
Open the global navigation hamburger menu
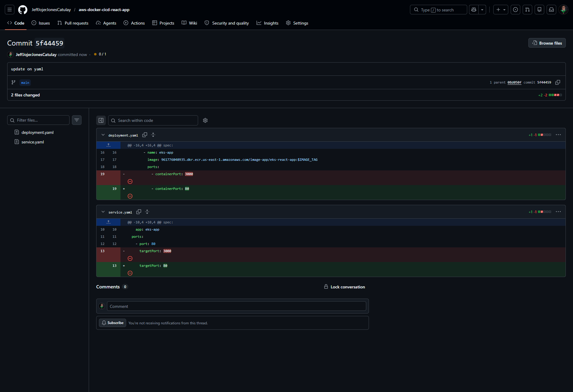tap(10, 10)
